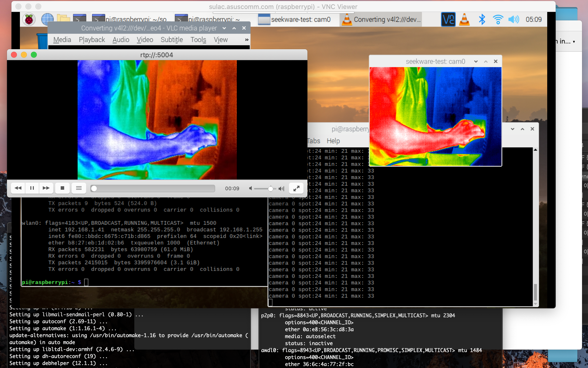Open the 'in...' dropdown in the background window
The height and width of the screenshot is (368, 588).
565,41
